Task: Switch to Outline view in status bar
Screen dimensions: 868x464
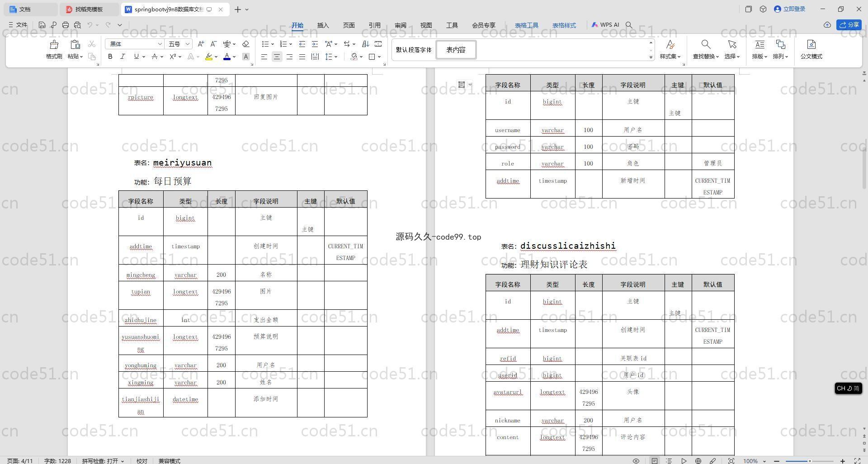Action: coord(669,461)
